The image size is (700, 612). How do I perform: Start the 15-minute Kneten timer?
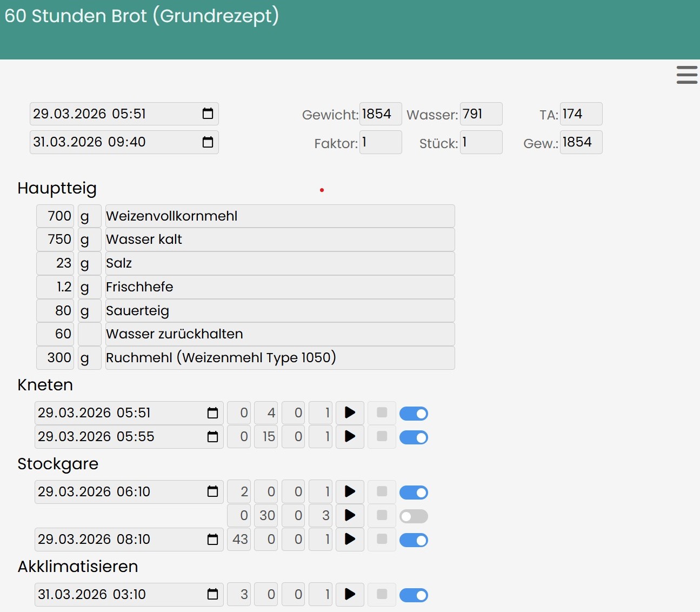point(350,437)
